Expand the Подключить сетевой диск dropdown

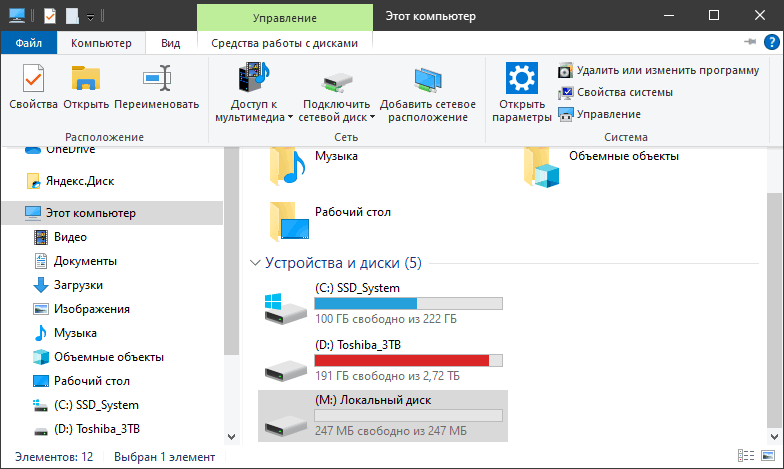coord(372,117)
